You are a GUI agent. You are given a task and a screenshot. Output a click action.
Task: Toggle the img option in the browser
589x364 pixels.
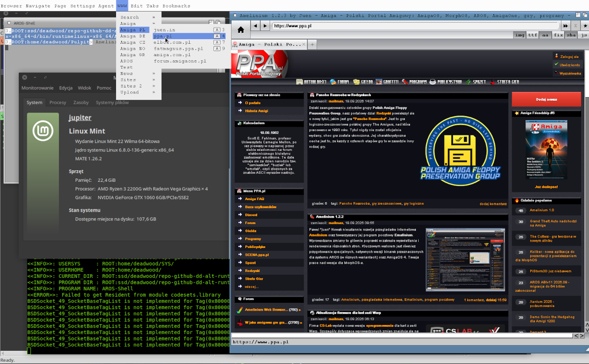pos(520,35)
